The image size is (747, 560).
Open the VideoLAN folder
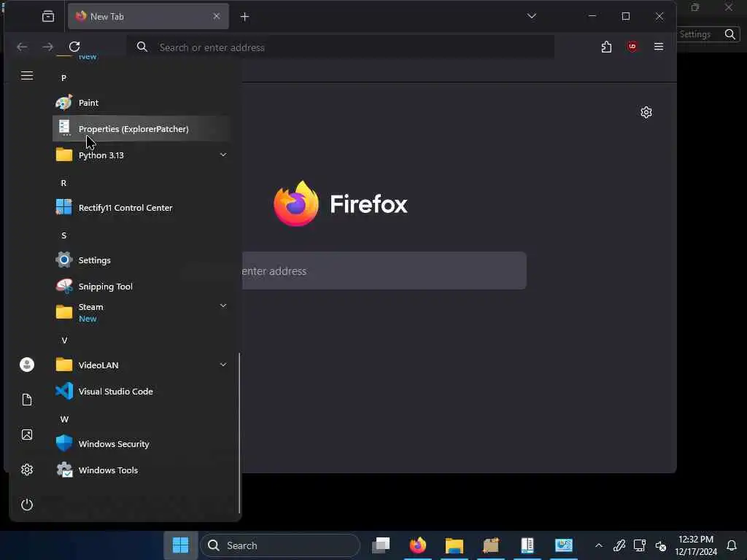pos(141,365)
